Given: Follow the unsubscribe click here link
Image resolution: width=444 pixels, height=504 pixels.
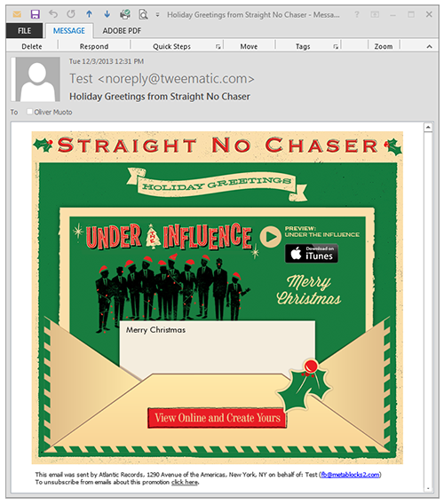Looking at the screenshot, I should coord(185,482).
